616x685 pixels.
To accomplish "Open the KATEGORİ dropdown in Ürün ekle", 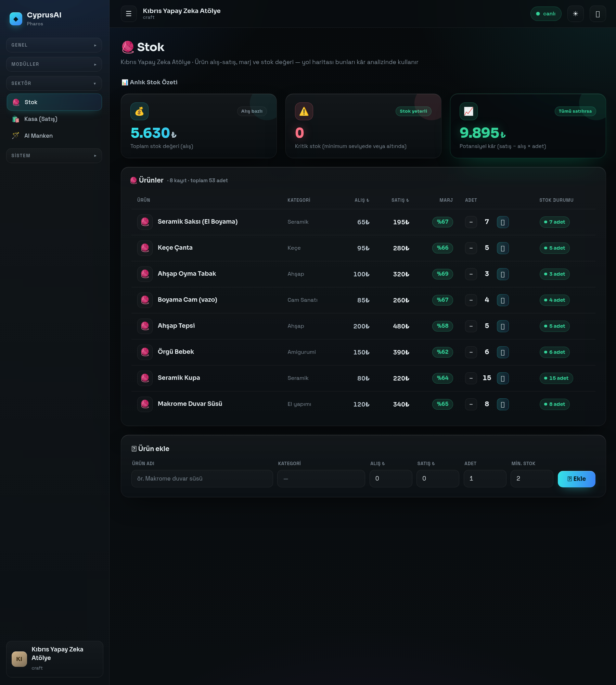I will click(321, 478).
